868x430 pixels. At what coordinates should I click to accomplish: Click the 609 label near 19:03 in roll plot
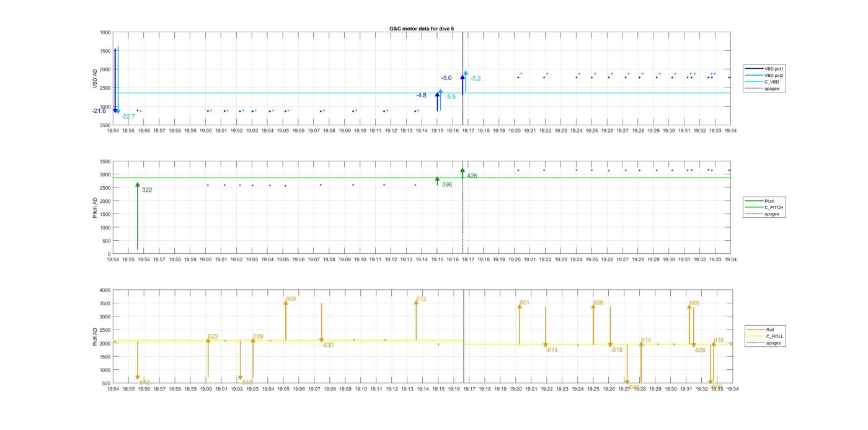point(258,336)
